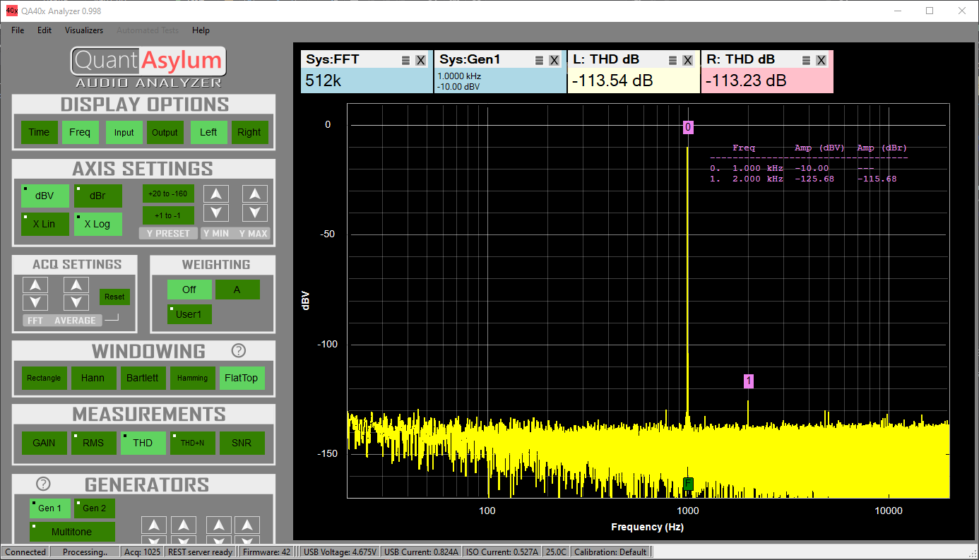Open the File menu
The height and width of the screenshot is (560, 979).
pos(18,30)
